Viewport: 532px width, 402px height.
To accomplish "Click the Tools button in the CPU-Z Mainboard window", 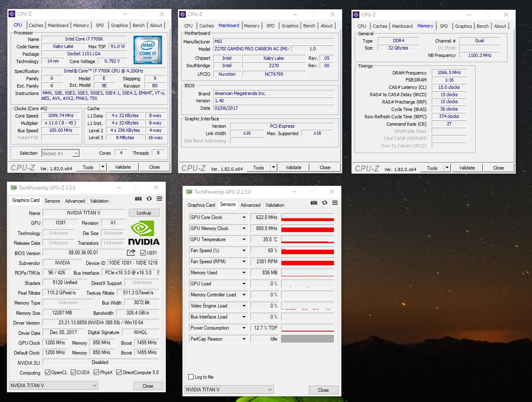I will [258, 168].
